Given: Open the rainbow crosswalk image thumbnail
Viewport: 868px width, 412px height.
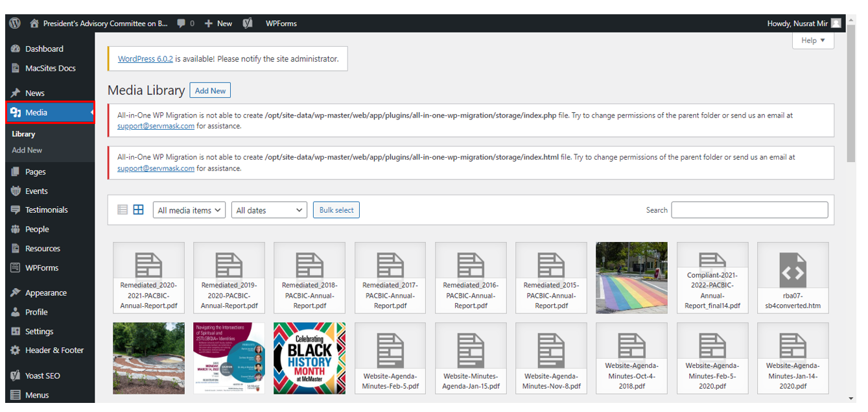Looking at the screenshot, I should click(x=631, y=278).
